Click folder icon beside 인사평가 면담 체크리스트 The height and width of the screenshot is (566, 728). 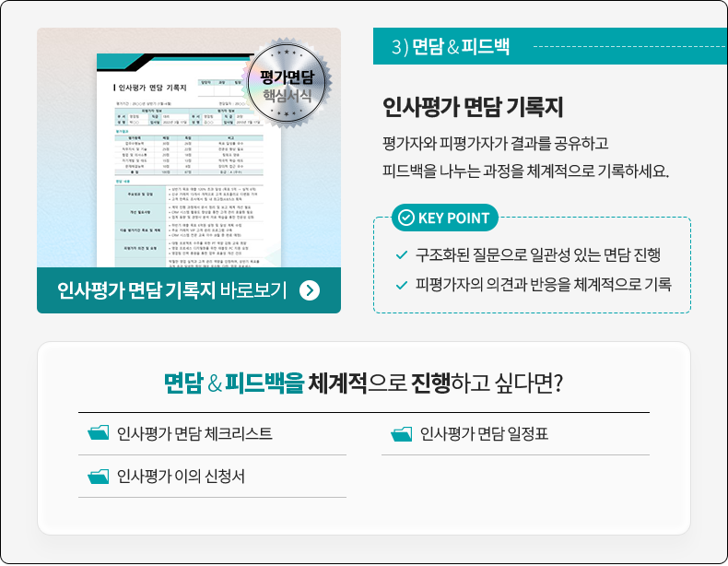pyautogui.click(x=99, y=432)
